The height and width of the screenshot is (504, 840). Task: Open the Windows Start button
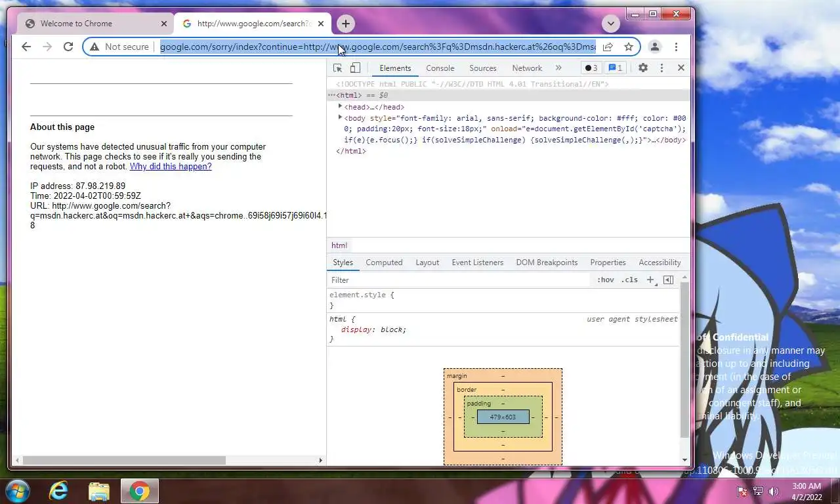click(x=17, y=491)
